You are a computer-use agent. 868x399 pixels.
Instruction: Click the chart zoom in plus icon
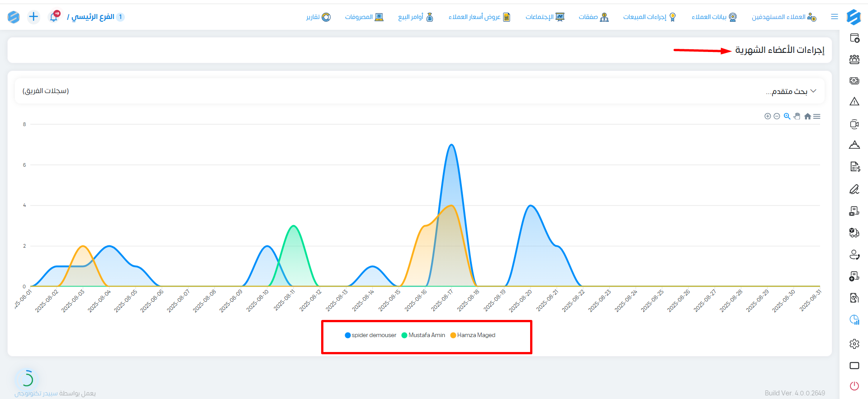pos(768,117)
